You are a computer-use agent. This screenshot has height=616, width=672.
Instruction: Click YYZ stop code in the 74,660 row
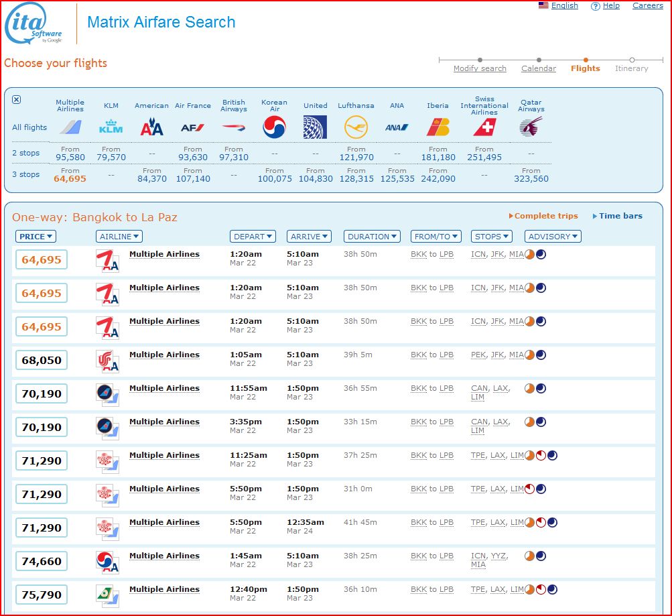[498, 556]
